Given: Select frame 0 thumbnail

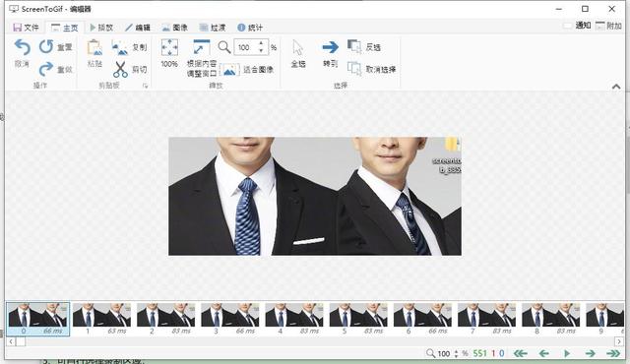Looking at the screenshot, I should coord(38,319).
